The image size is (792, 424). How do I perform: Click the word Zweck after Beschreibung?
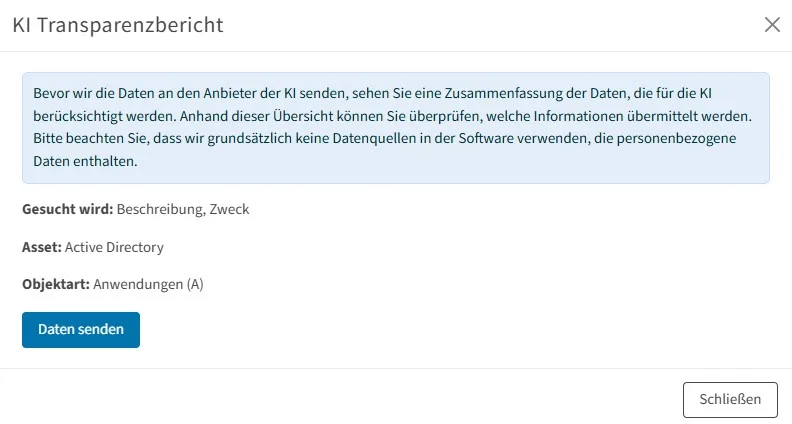(x=230, y=210)
